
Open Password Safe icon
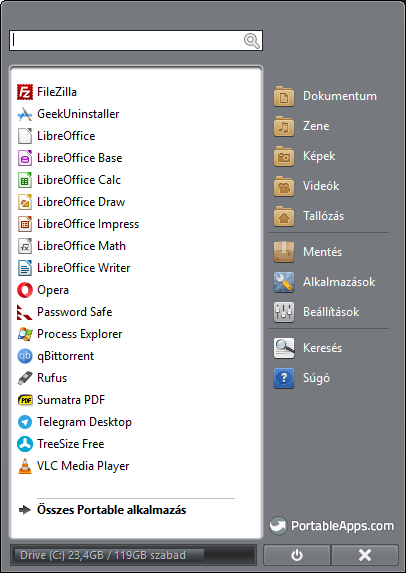pyautogui.click(x=25, y=312)
